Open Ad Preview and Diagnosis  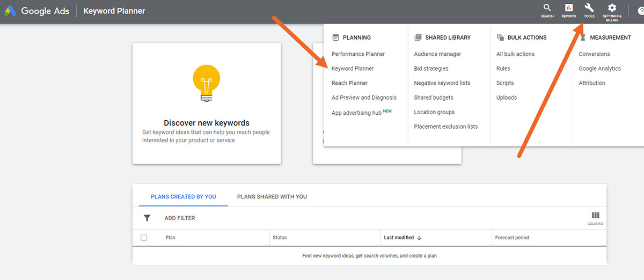364,98
